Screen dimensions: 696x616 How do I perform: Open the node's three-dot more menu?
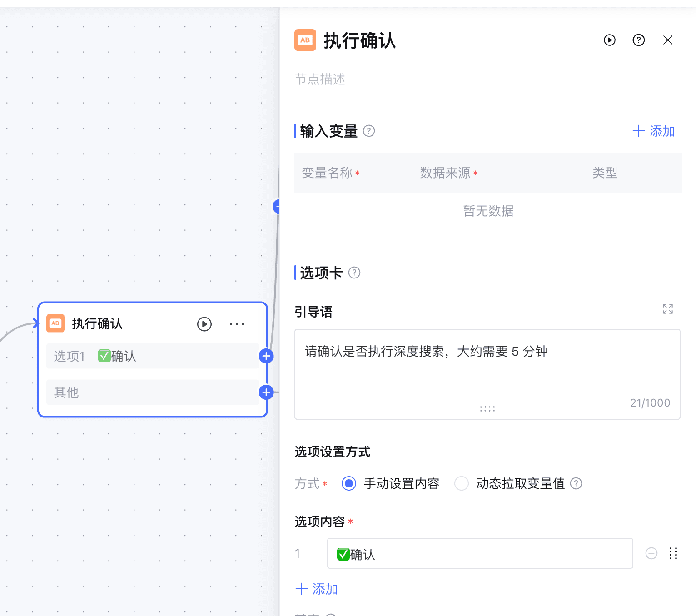click(237, 324)
